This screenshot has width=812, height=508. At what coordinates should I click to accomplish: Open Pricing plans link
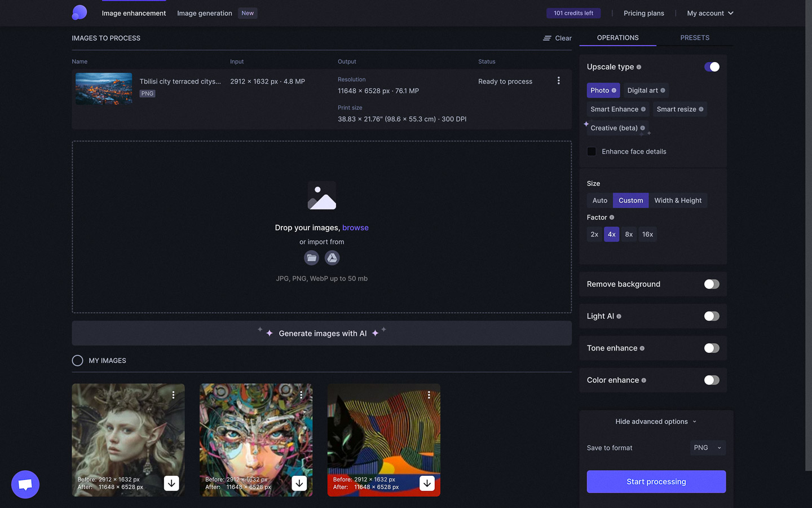coord(644,13)
